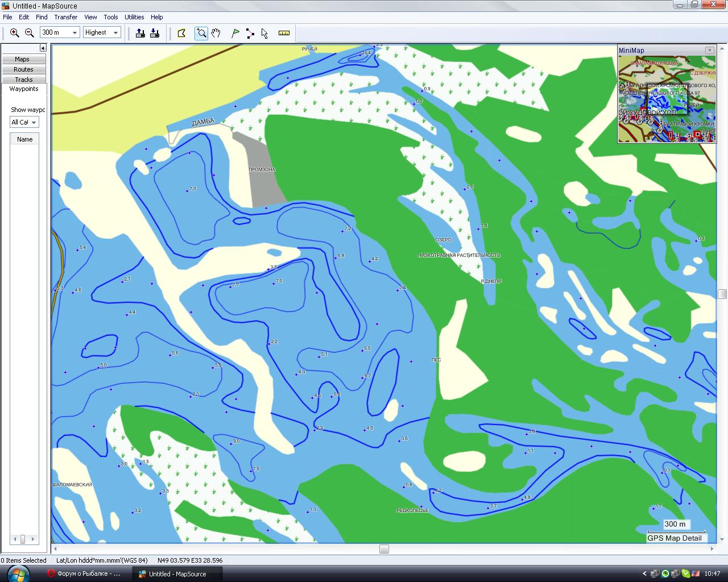The image size is (728, 582).
Task: Click the Zoom Out magnifier icon
Action: (x=30, y=33)
